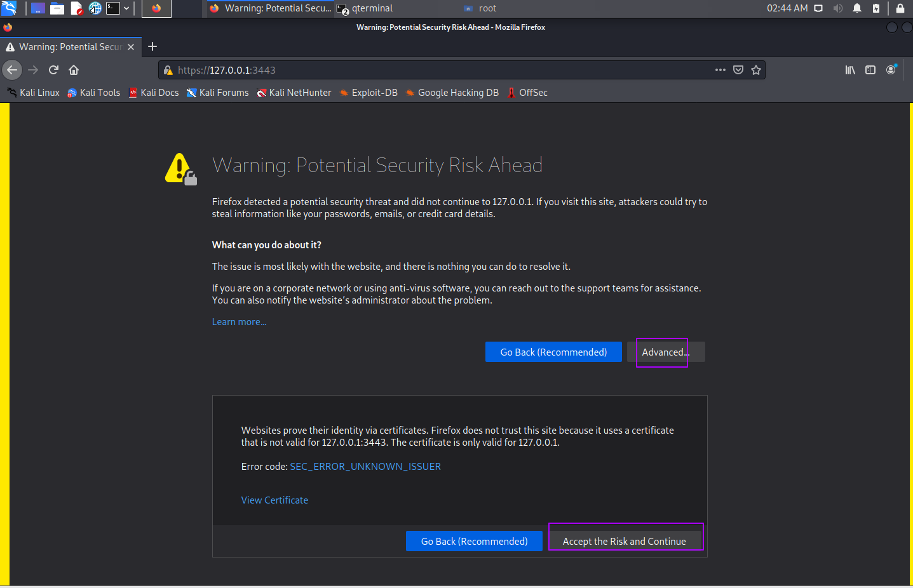The width and height of the screenshot is (913, 588).
Task: Open the Firefox account icon
Action: 891,70
